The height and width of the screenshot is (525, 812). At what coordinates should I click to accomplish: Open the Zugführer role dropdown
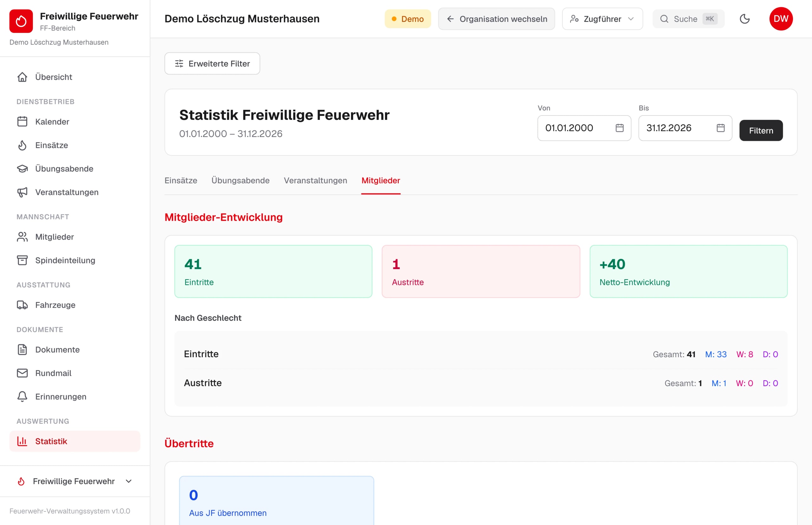pyautogui.click(x=602, y=19)
